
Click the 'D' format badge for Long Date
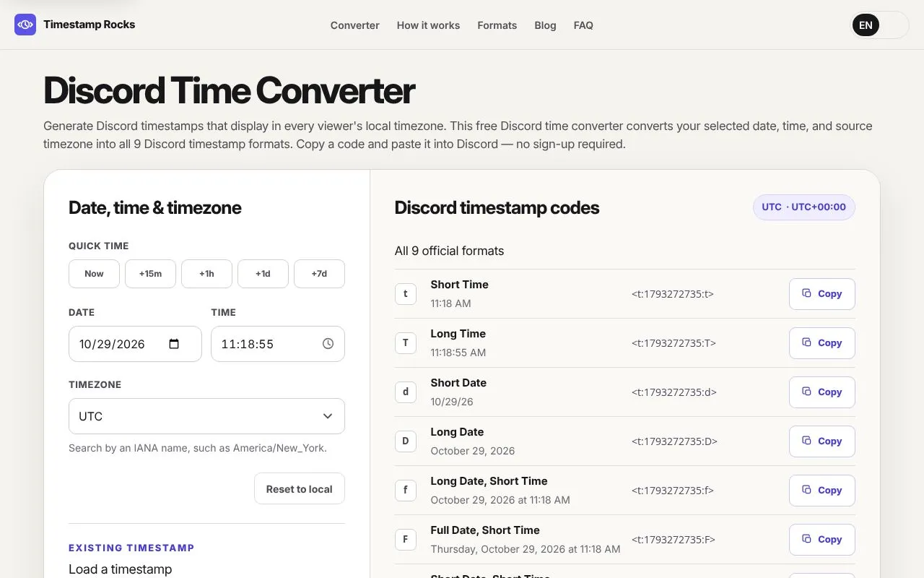(406, 441)
